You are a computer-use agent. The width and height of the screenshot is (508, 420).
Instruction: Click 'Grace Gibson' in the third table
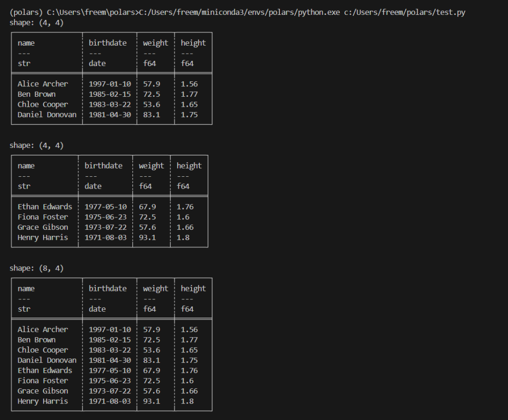click(43, 391)
